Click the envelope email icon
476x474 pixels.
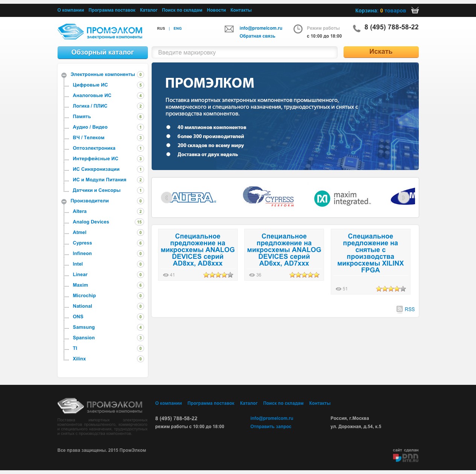[229, 29]
